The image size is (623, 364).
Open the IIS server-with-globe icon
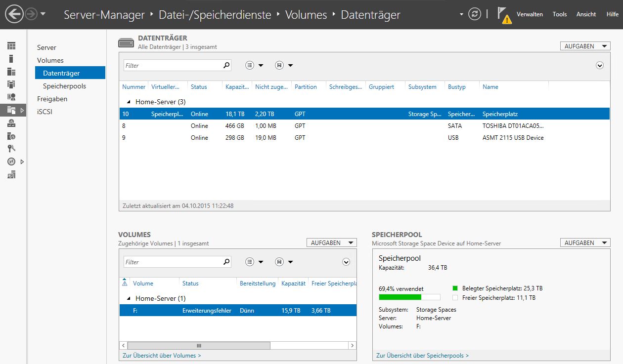(11, 136)
